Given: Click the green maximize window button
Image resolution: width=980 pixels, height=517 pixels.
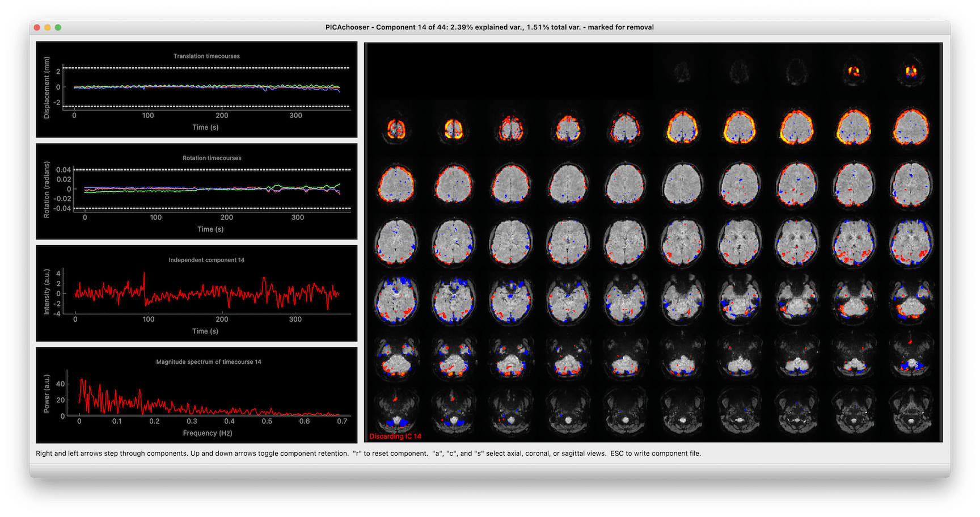Looking at the screenshot, I should (x=58, y=27).
